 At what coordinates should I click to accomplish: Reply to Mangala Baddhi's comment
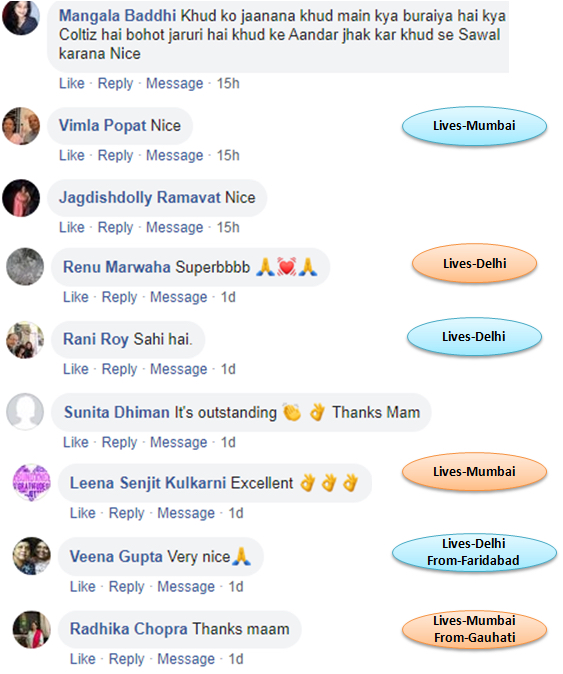(115, 83)
